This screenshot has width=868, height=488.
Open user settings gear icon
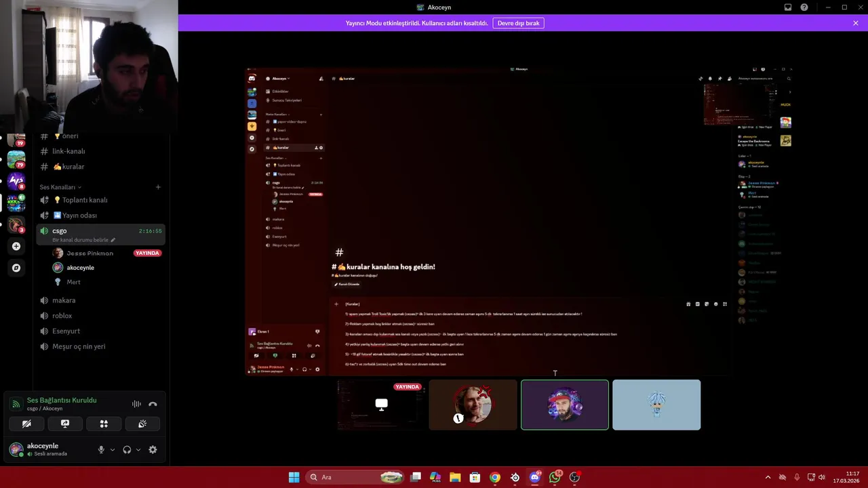pos(153,449)
